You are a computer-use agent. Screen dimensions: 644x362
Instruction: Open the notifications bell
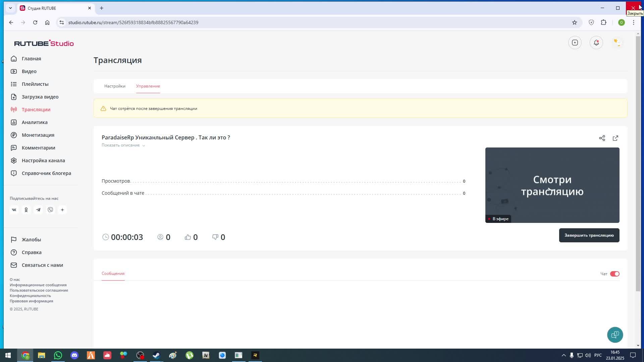click(x=596, y=43)
